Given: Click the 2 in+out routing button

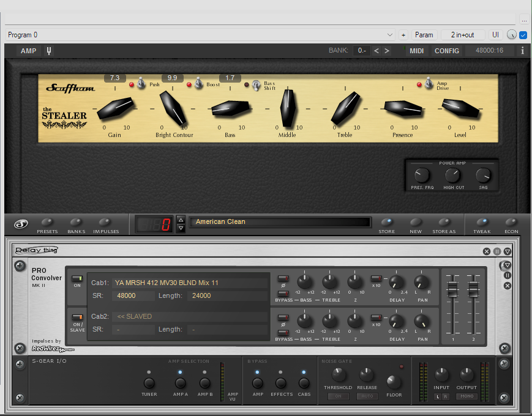Looking at the screenshot, I should point(462,35).
